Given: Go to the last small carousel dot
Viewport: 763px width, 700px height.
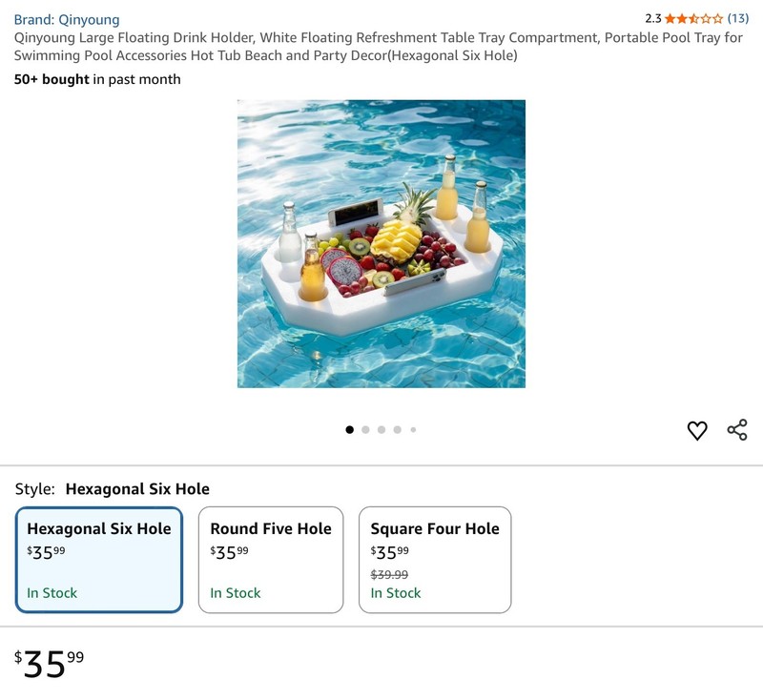Looking at the screenshot, I should tap(413, 429).
